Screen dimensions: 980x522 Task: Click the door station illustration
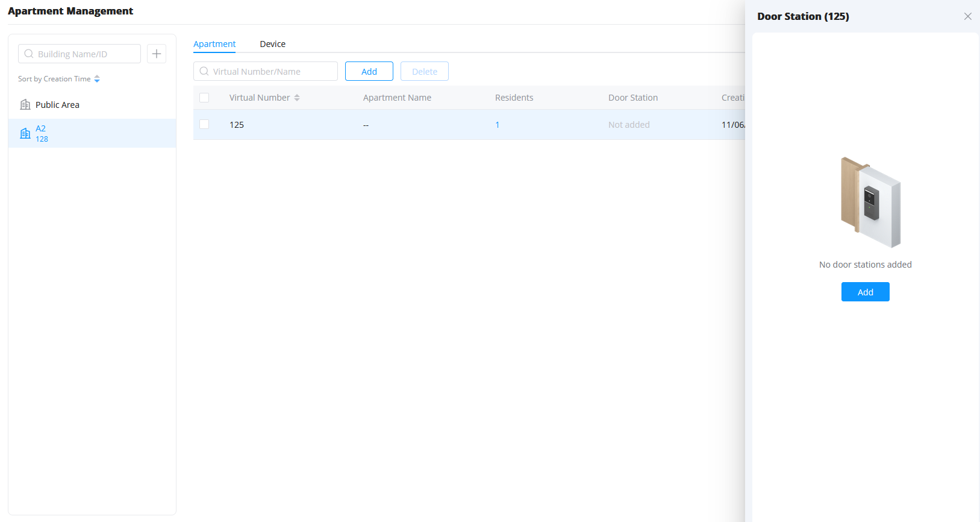click(x=870, y=202)
